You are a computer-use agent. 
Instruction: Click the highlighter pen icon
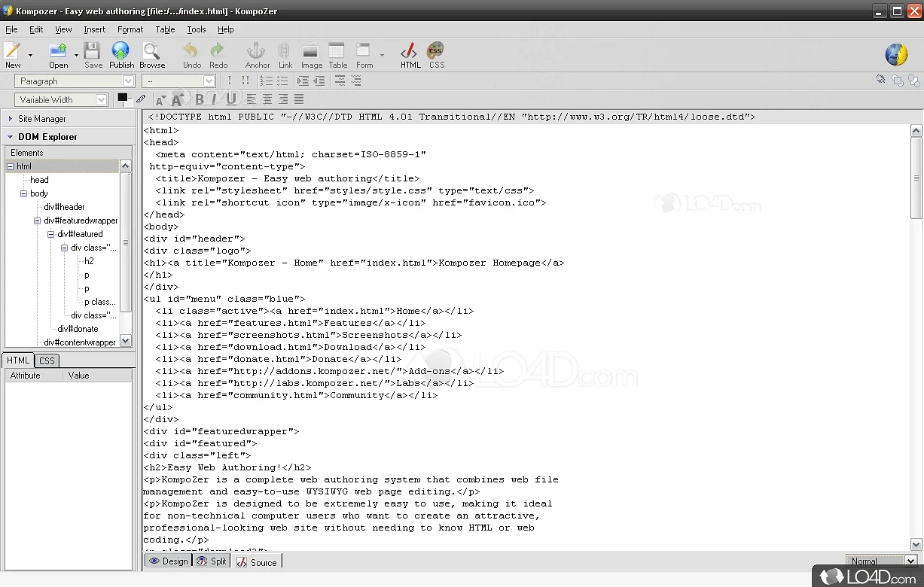(141, 99)
